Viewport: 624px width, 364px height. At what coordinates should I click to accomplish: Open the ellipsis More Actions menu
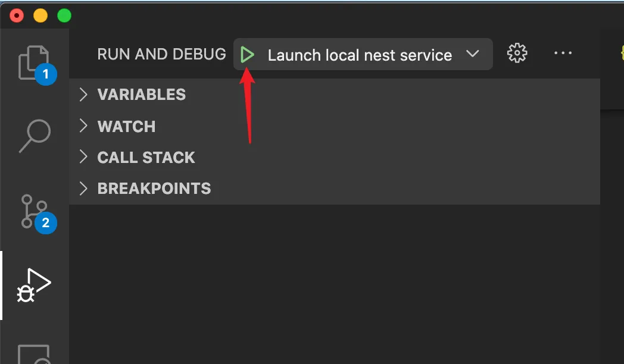coord(563,54)
